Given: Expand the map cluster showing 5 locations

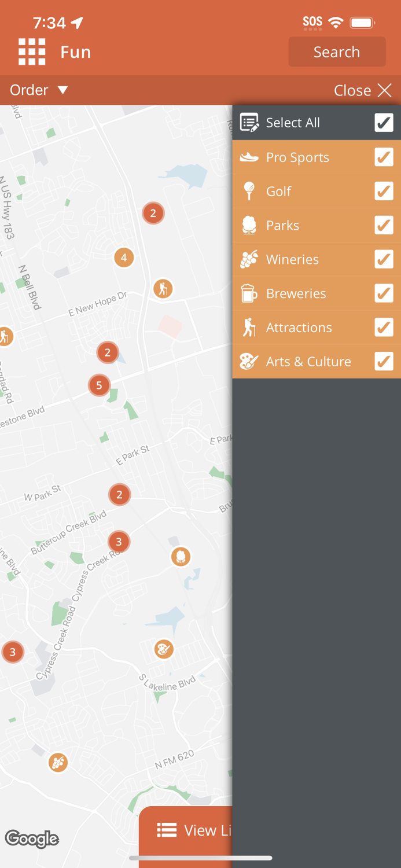Looking at the screenshot, I should tap(99, 385).
